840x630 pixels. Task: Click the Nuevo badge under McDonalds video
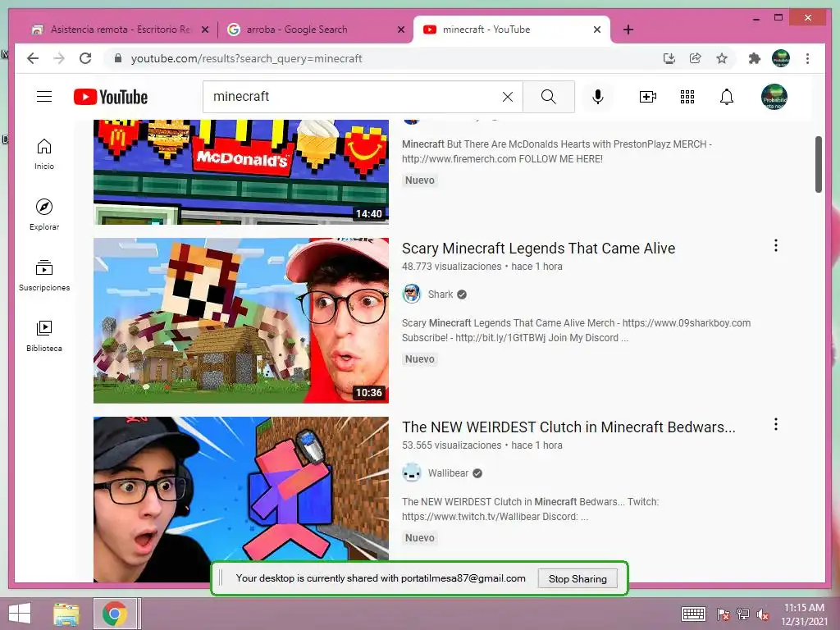pos(419,180)
